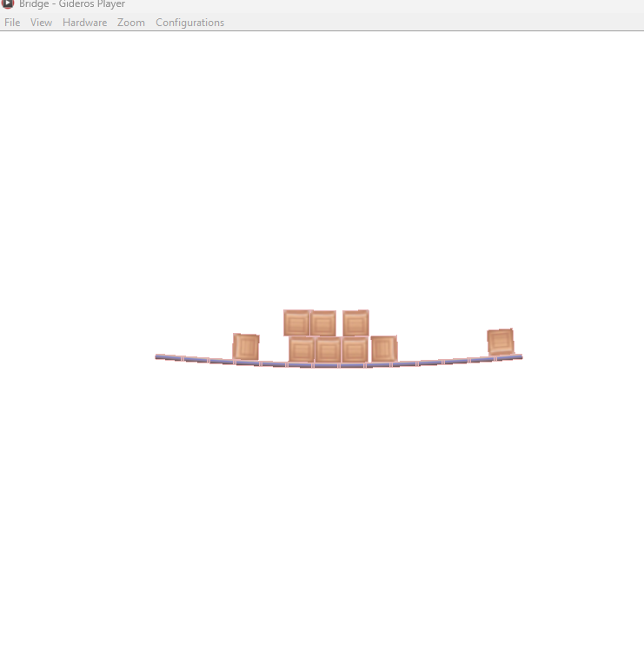Open the File menu
This screenshot has height=645, width=644.
(12, 23)
